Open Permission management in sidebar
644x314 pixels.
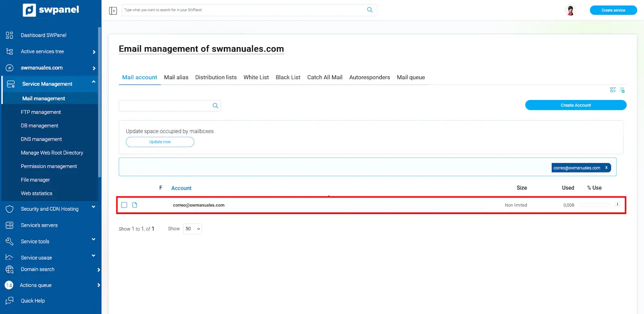click(x=49, y=166)
